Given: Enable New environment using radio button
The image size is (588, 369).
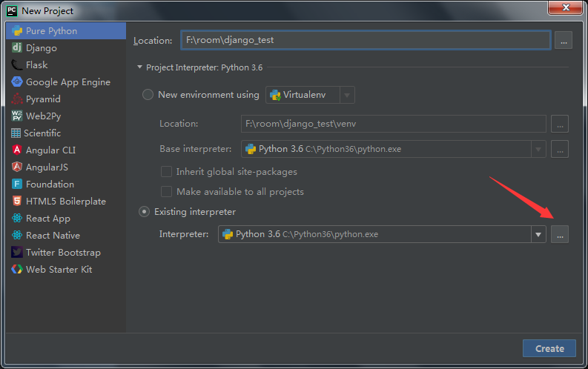Looking at the screenshot, I should tap(148, 94).
